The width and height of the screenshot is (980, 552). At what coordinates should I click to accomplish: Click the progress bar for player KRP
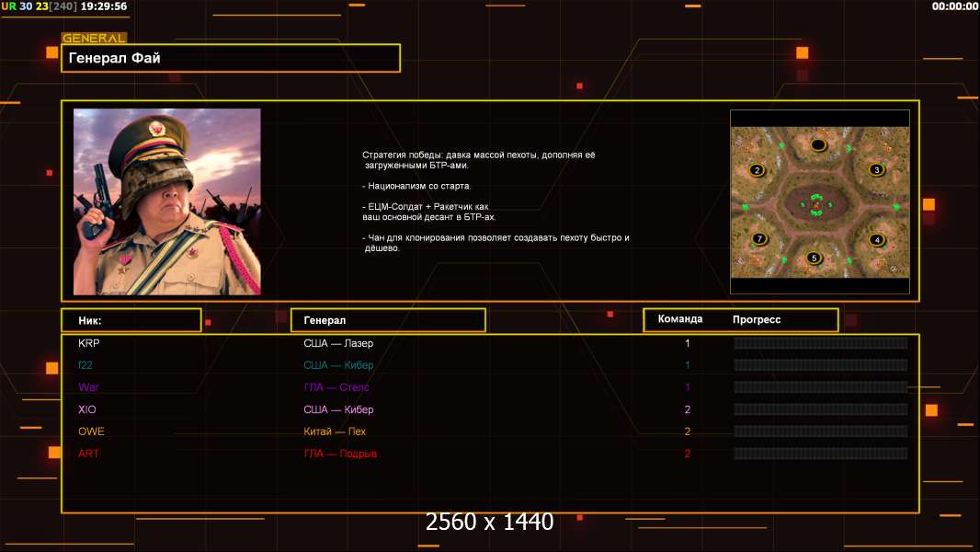(820, 343)
